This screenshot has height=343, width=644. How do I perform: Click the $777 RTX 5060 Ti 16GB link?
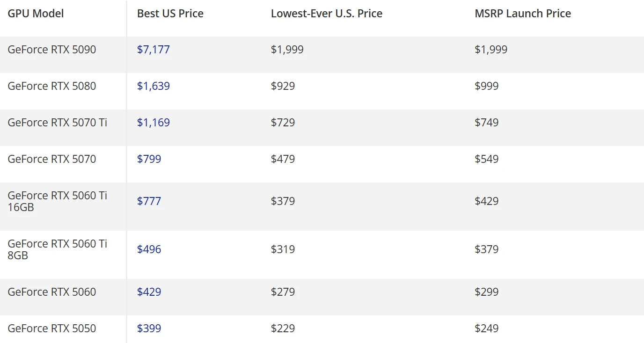[x=149, y=201]
